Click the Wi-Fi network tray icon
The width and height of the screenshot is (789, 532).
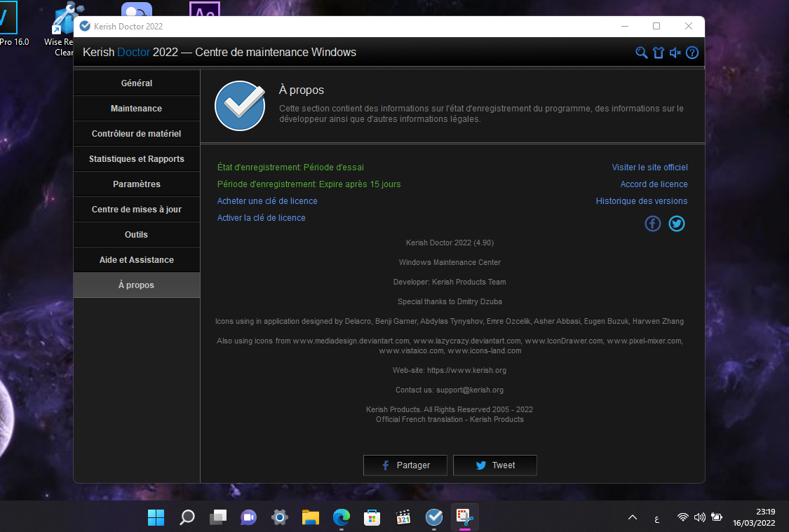(683, 517)
